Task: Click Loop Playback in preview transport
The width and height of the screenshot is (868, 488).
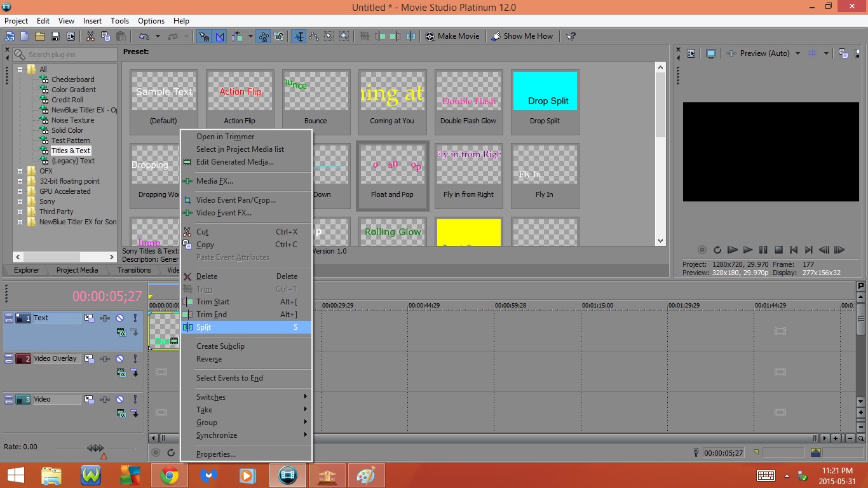Action: pyautogui.click(x=717, y=250)
